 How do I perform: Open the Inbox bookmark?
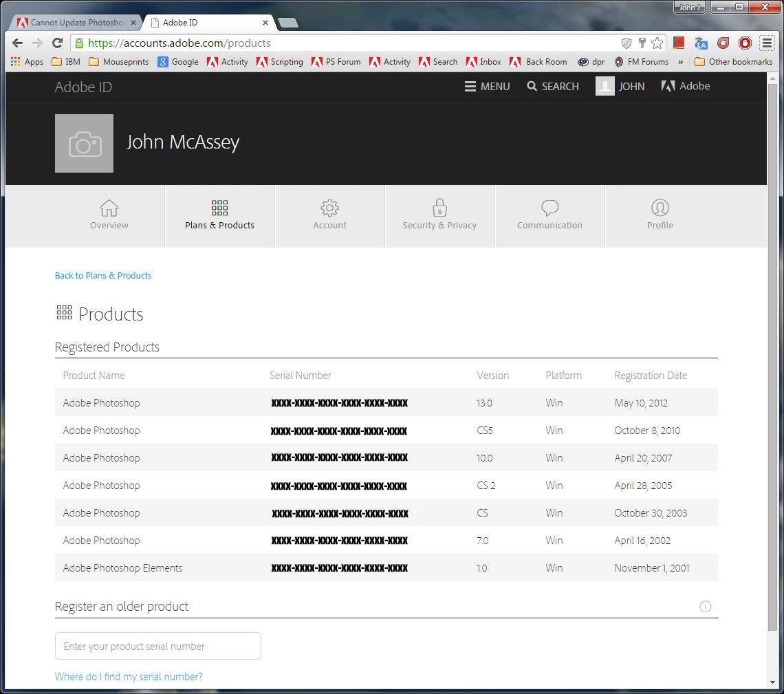click(483, 61)
